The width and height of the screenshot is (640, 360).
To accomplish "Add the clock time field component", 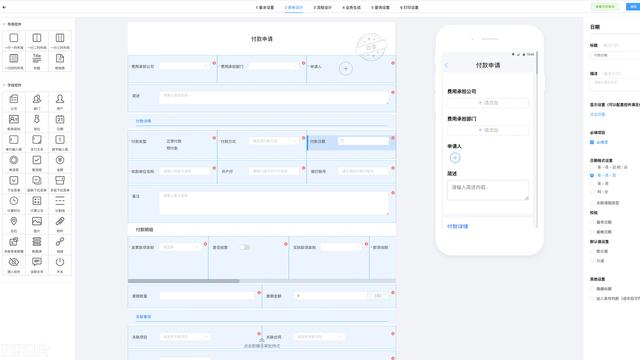I will 14,204.
